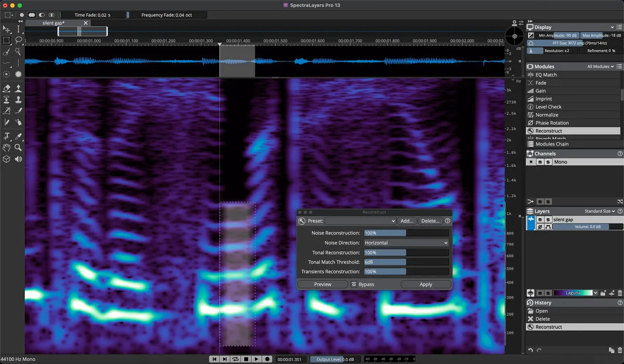
Task: Open the Noise Direction dropdown
Action: click(x=406, y=243)
